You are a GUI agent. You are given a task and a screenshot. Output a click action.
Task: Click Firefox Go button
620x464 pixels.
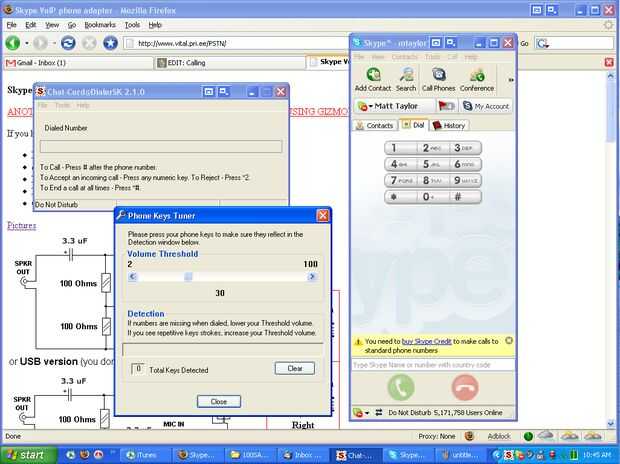pos(524,44)
